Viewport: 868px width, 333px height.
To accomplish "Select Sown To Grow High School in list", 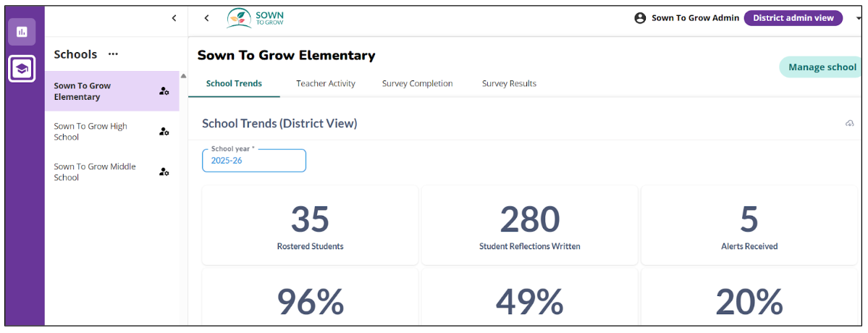I will pyautogui.click(x=91, y=132).
